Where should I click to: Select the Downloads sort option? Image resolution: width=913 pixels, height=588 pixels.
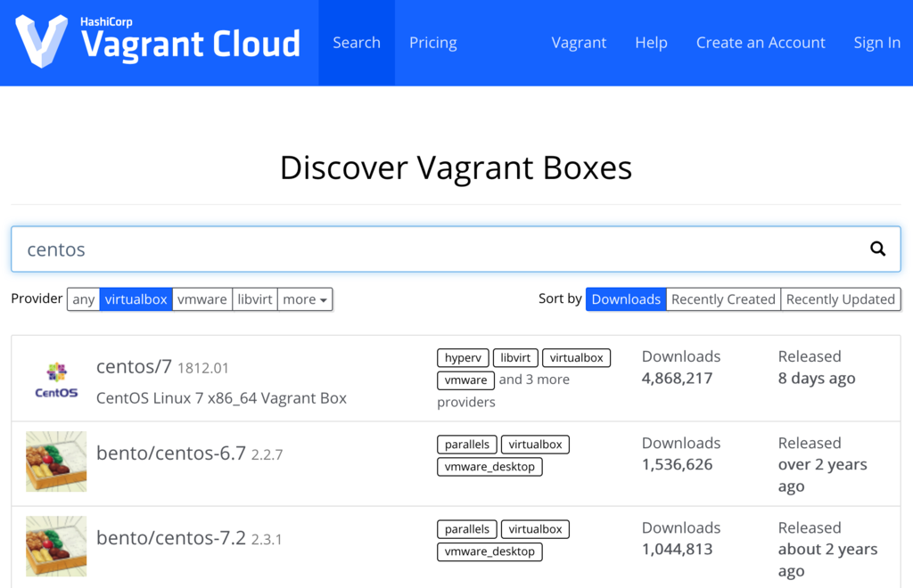coord(625,298)
